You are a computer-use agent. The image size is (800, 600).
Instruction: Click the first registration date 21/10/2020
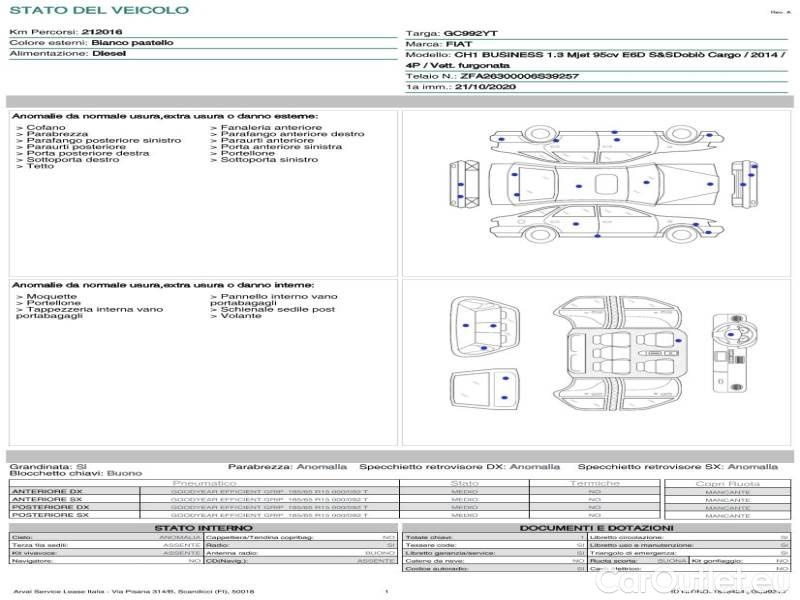pyautogui.click(x=485, y=87)
